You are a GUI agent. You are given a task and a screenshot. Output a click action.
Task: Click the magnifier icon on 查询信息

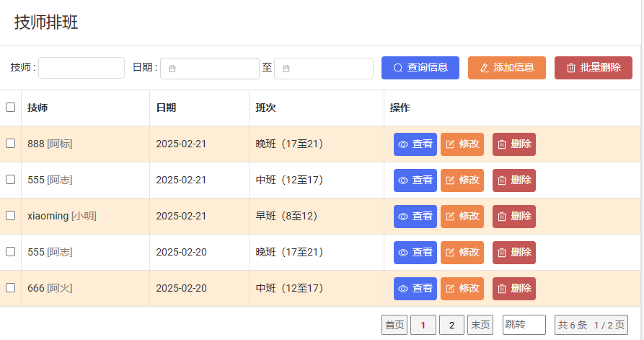398,68
